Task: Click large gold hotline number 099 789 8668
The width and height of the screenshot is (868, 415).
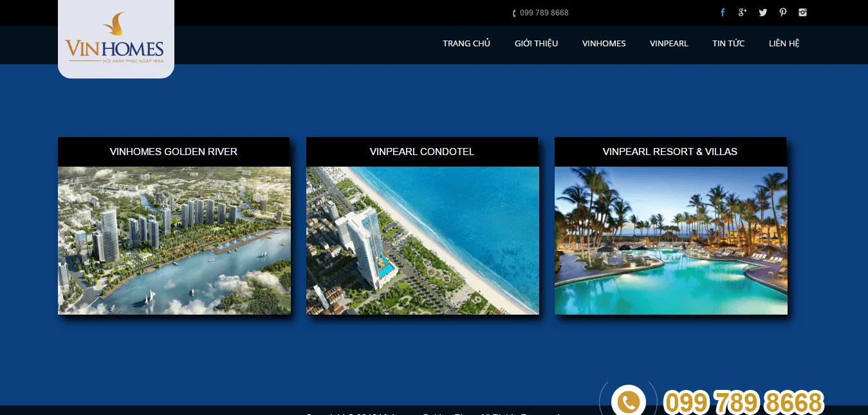Action: [x=743, y=403]
